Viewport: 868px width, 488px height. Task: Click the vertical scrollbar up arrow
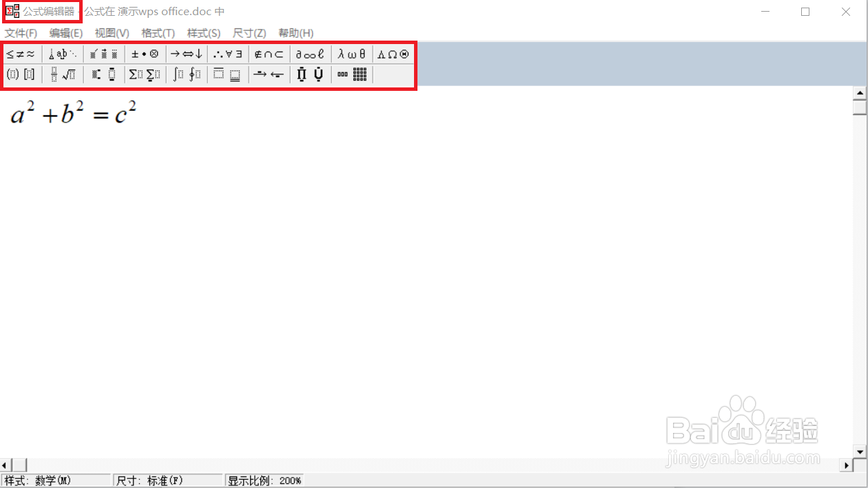[860, 93]
